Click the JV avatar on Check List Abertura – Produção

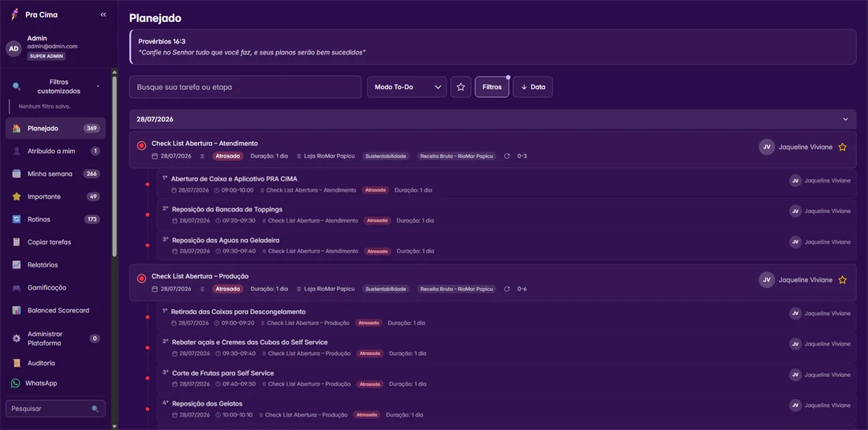click(767, 280)
